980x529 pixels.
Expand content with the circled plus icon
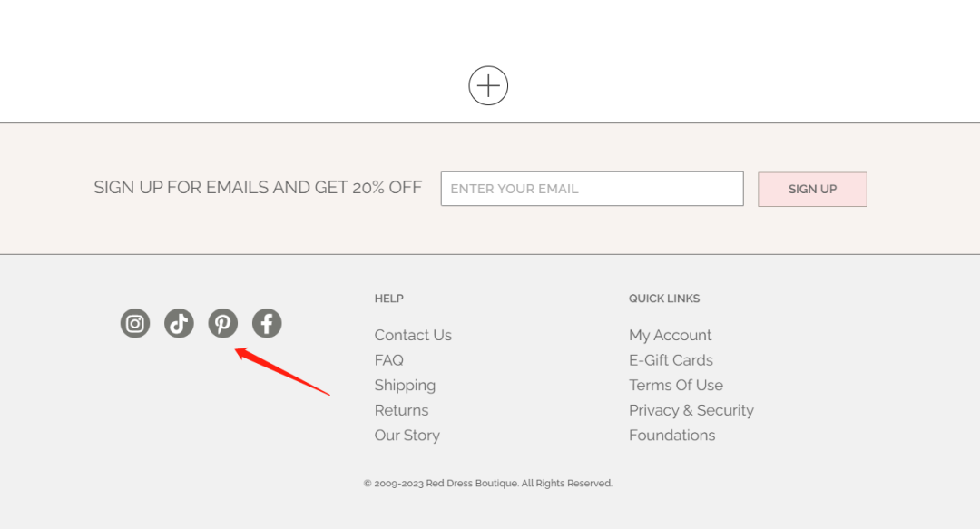(x=488, y=85)
